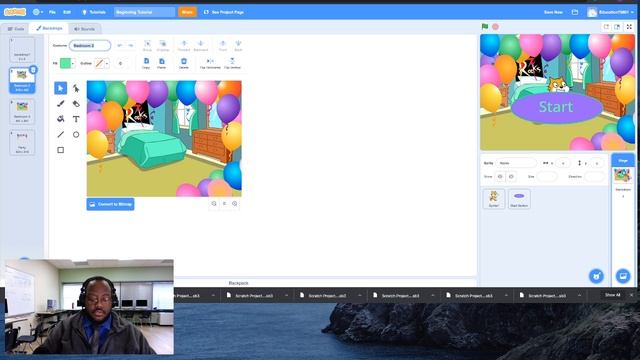Click the green Fill color swatch
The height and width of the screenshot is (360, 640).
click(65, 63)
